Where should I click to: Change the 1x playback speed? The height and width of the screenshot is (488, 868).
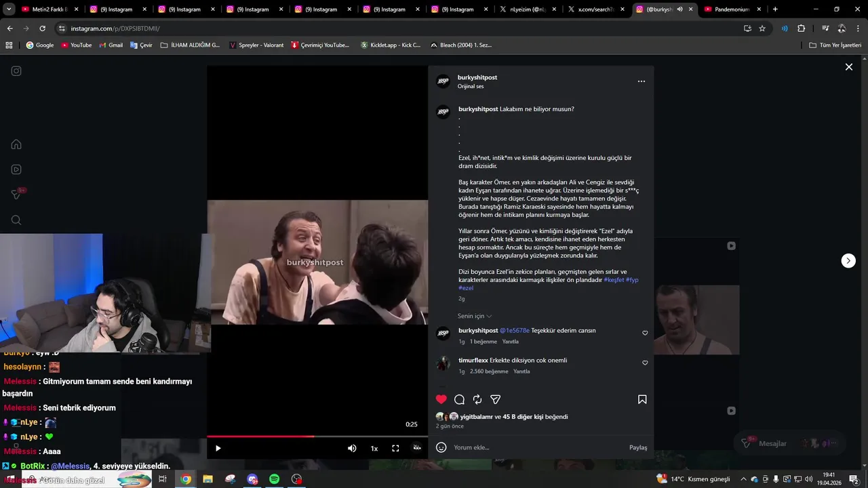[374, 448]
